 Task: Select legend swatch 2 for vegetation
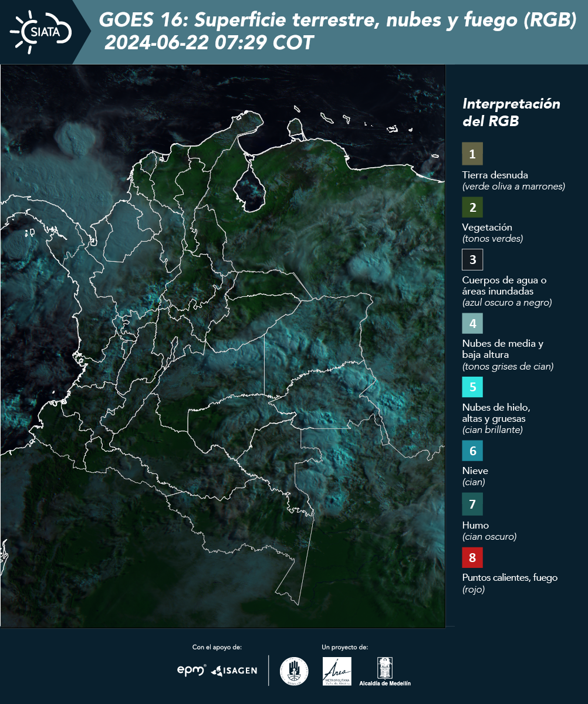[x=472, y=207]
